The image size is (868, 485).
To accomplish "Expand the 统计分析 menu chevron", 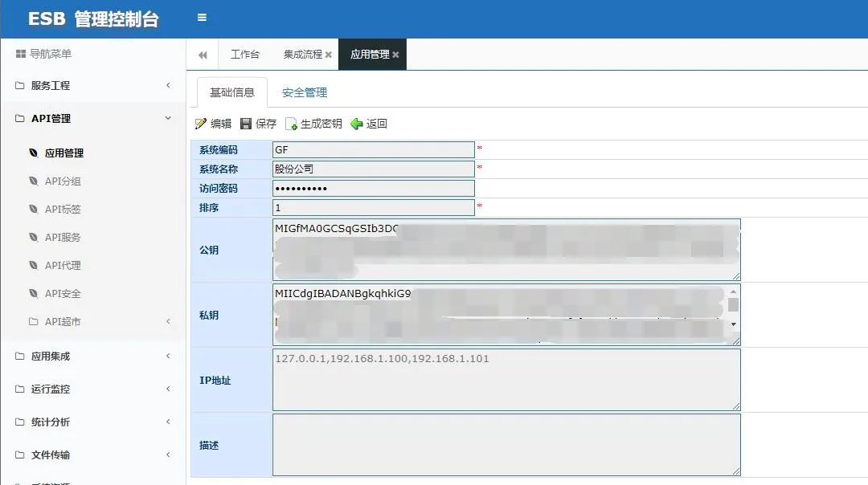I will click(168, 422).
